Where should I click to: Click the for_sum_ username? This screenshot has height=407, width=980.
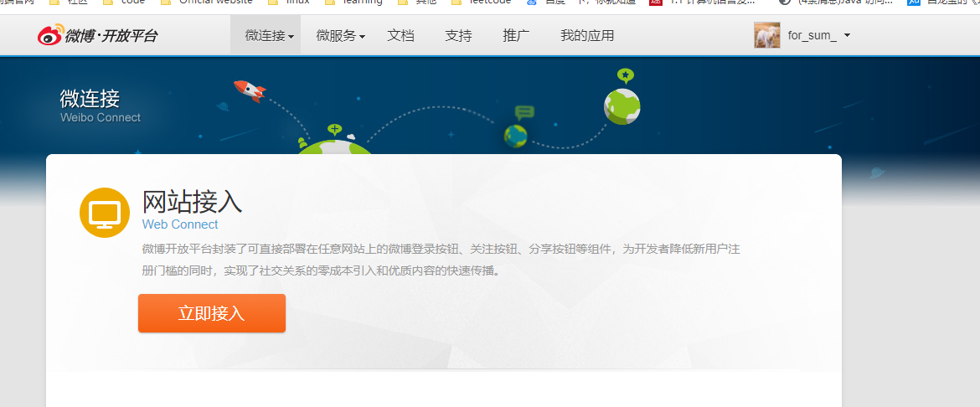pyautogui.click(x=812, y=36)
